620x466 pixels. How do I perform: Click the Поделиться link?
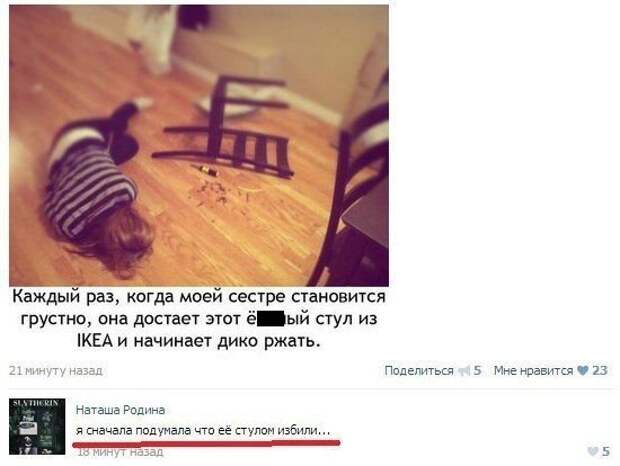coord(419,370)
